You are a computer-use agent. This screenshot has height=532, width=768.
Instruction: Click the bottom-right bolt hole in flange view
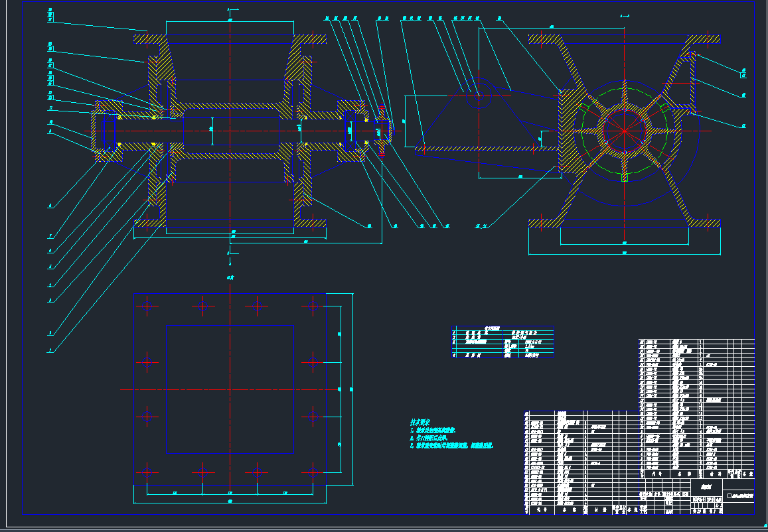pyautogui.click(x=311, y=472)
